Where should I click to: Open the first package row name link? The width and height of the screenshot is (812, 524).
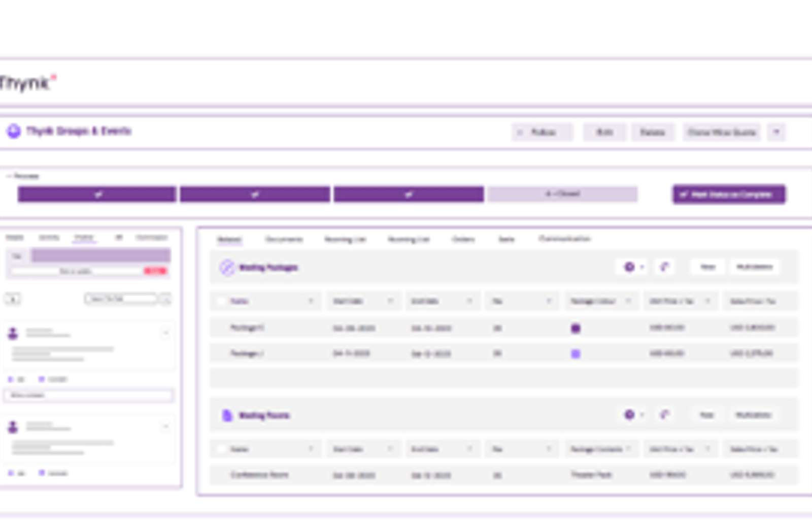pos(247,327)
